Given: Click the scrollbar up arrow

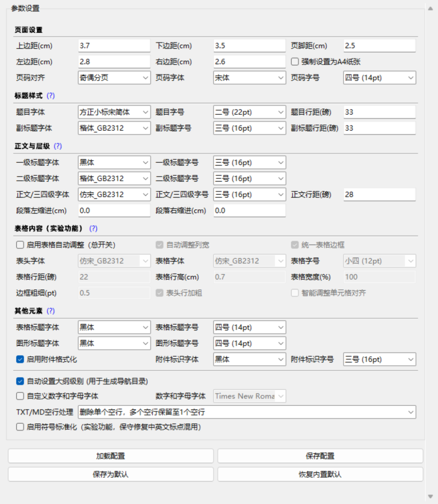Looking at the screenshot, I should [x=430, y=9].
